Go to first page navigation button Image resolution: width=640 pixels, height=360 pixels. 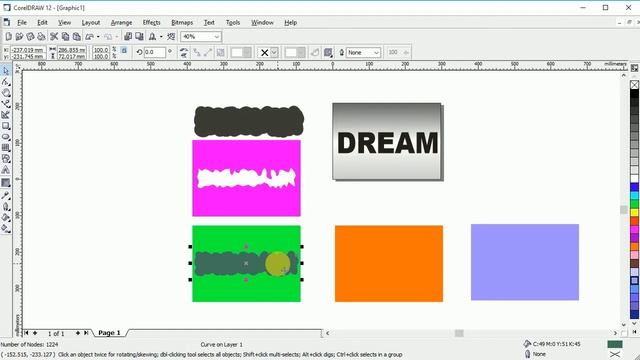tap(26, 333)
